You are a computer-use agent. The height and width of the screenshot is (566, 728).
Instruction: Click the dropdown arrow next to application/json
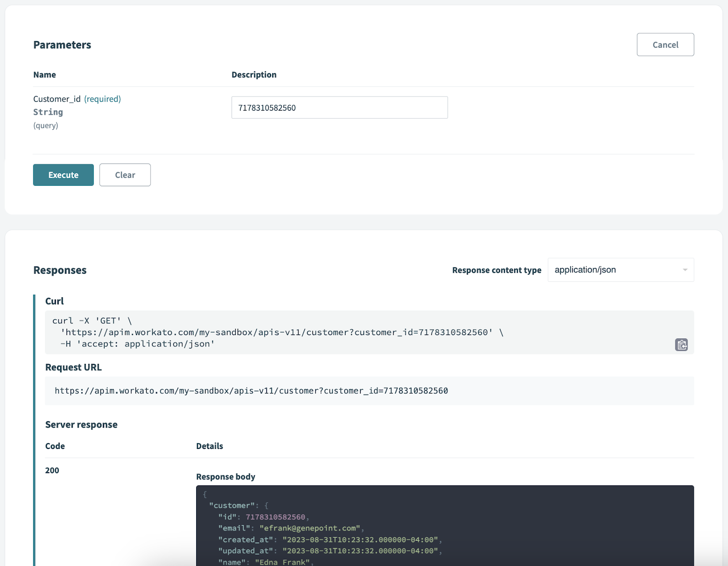tap(684, 270)
